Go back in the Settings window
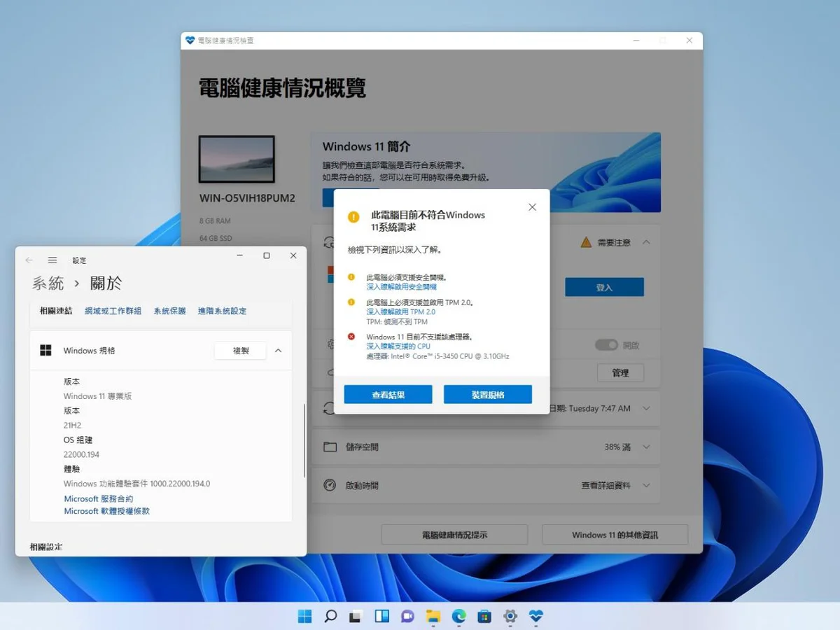This screenshot has height=630, width=840. click(29, 260)
